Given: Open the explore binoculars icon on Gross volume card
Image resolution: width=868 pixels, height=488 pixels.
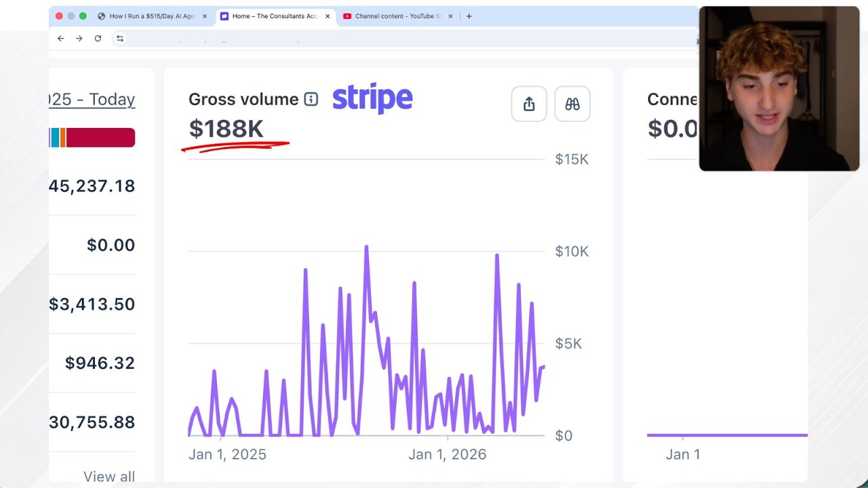Looking at the screenshot, I should 572,104.
